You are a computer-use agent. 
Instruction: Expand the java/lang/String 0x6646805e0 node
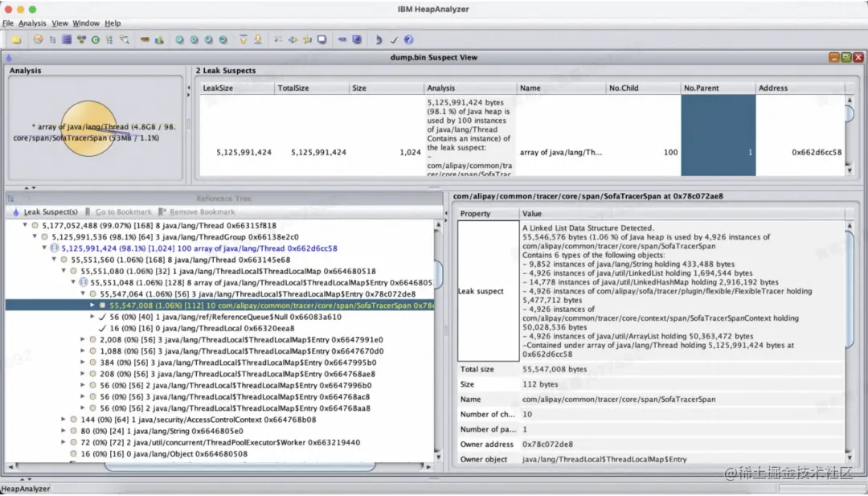tap(63, 431)
